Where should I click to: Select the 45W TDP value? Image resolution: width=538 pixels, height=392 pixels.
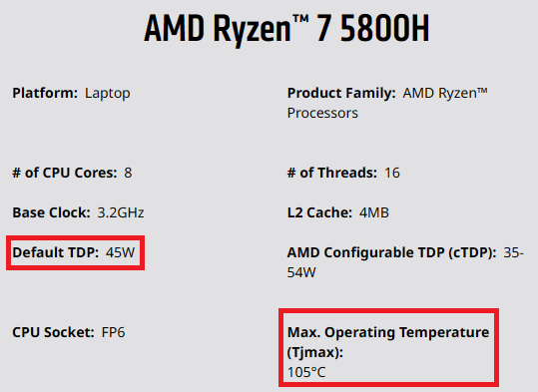point(121,252)
